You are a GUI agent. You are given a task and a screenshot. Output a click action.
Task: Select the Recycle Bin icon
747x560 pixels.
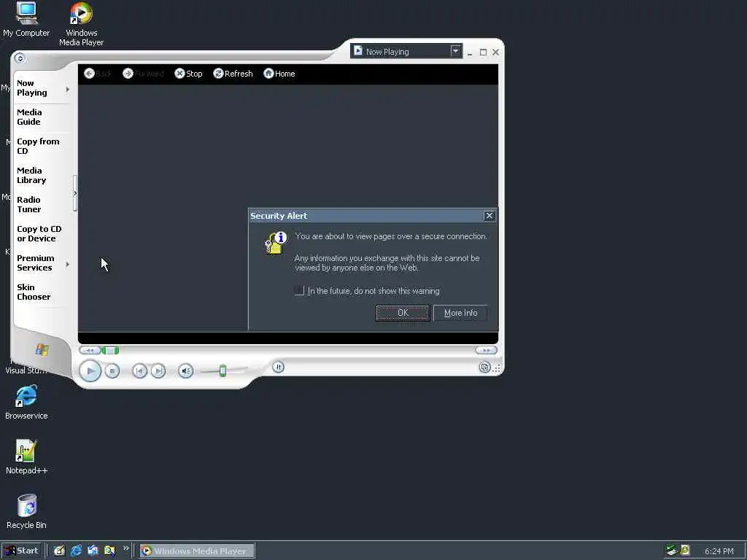[x=26, y=511]
